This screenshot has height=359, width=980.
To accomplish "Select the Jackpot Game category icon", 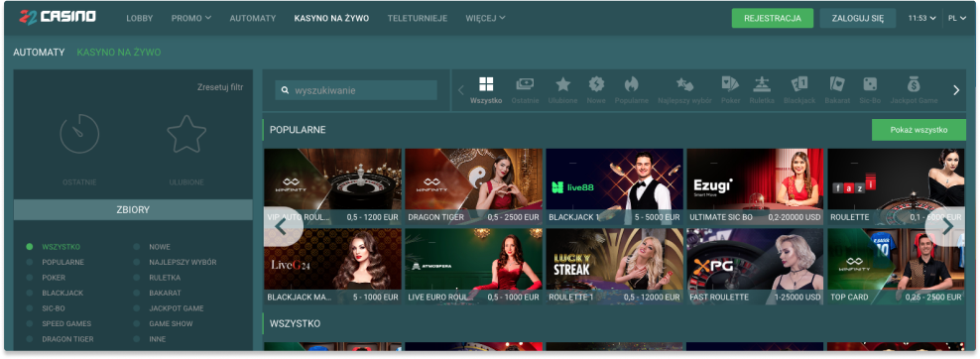I will point(914,84).
